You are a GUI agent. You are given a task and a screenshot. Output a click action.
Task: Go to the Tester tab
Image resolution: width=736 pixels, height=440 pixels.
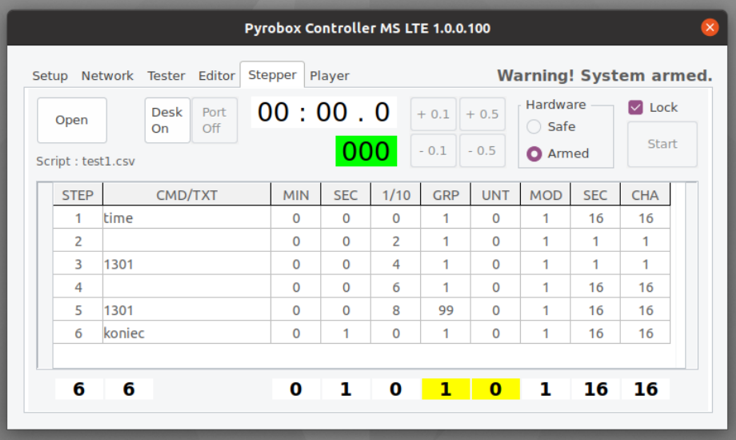coord(166,76)
